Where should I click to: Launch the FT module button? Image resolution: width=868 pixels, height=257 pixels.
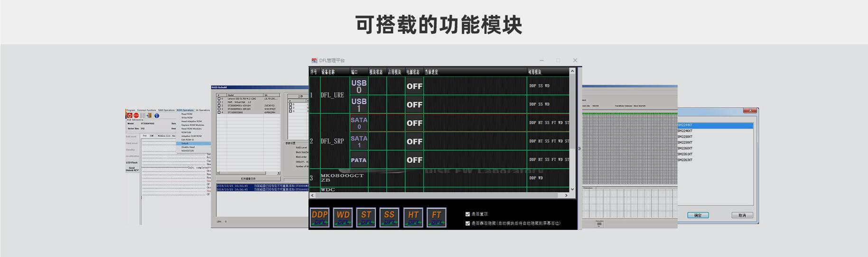[436, 218]
